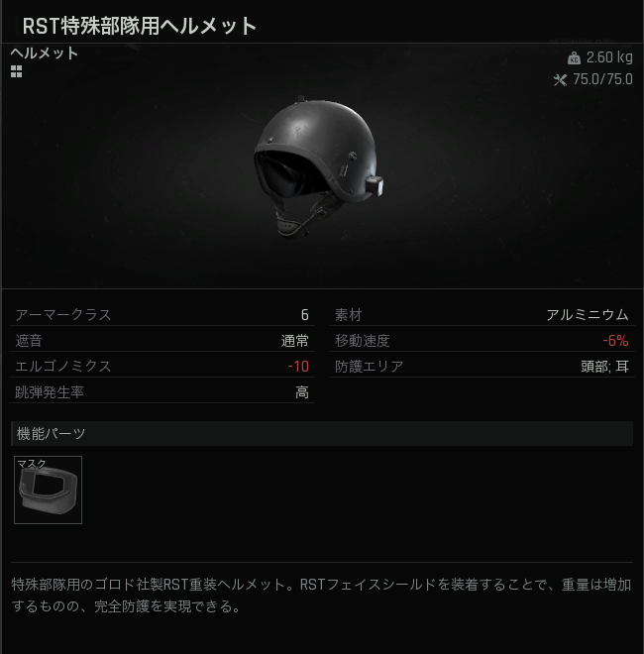644x654 pixels.
Task: Click the helmet 3D preview image
Action: click(x=319, y=167)
